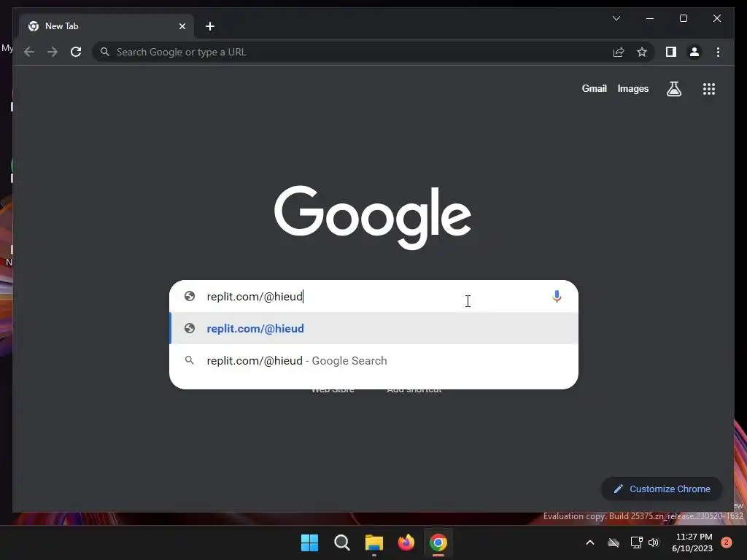Click the browser forward arrow

coord(53,52)
